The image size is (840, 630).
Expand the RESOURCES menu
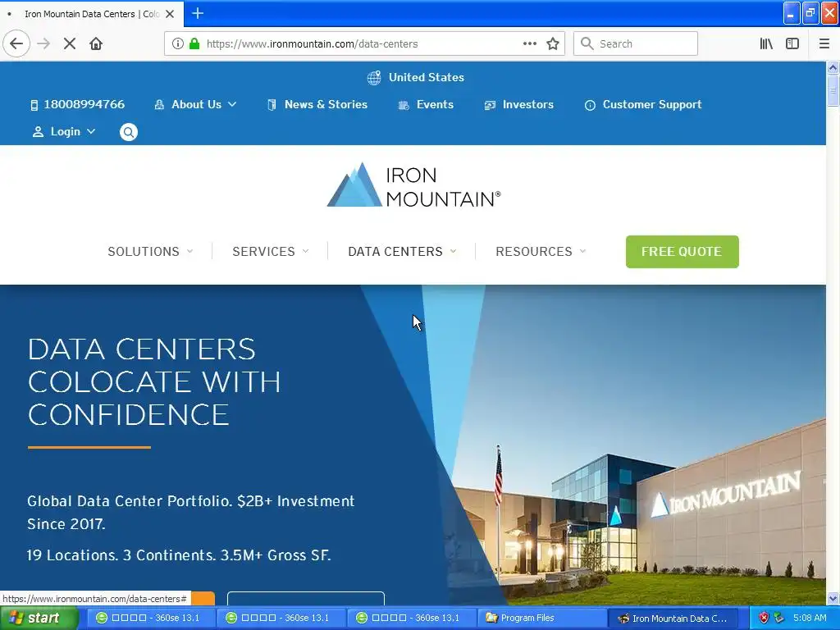[541, 251]
